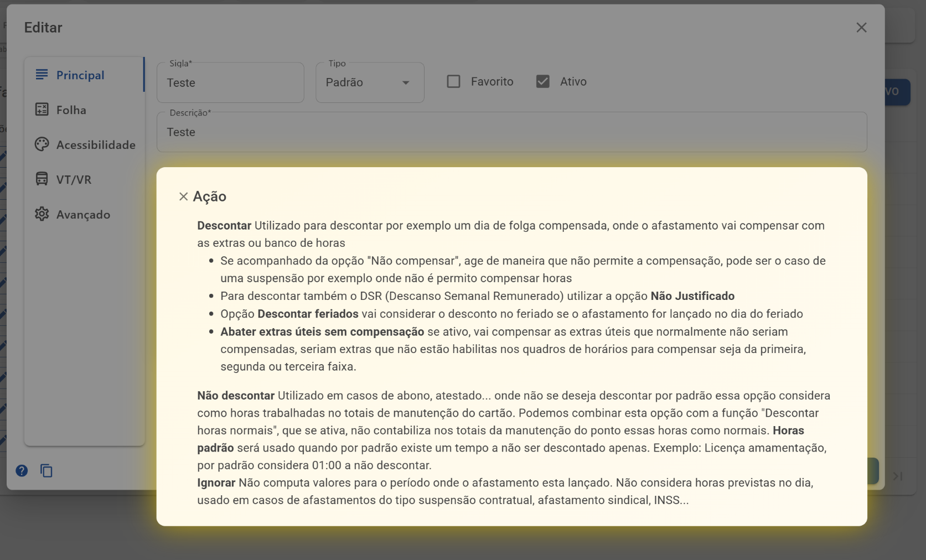Open help via the question mark icon
This screenshot has width=926, height=560.
click(22, 470)
